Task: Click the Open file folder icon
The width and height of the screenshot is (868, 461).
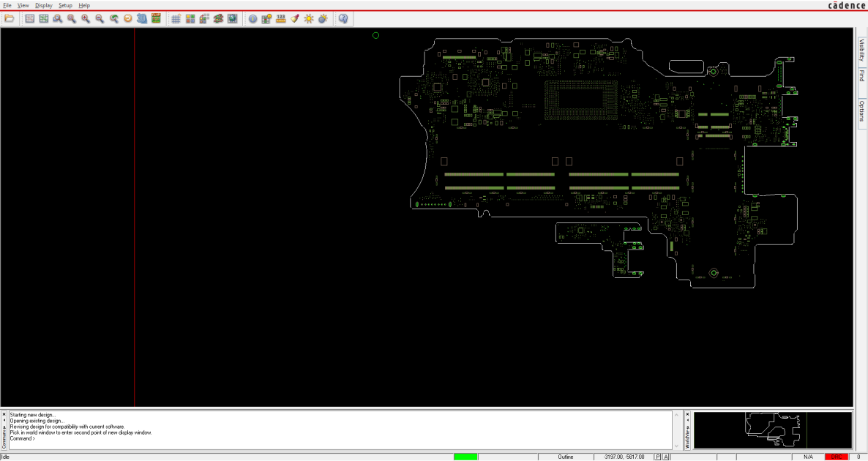Action: tap(10, 18)
